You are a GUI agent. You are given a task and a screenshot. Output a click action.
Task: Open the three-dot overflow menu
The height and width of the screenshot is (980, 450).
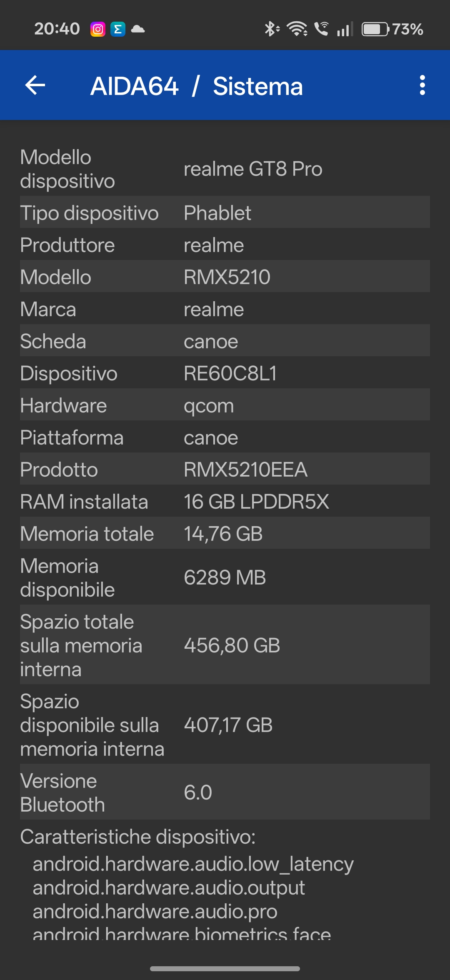point(422,85)
